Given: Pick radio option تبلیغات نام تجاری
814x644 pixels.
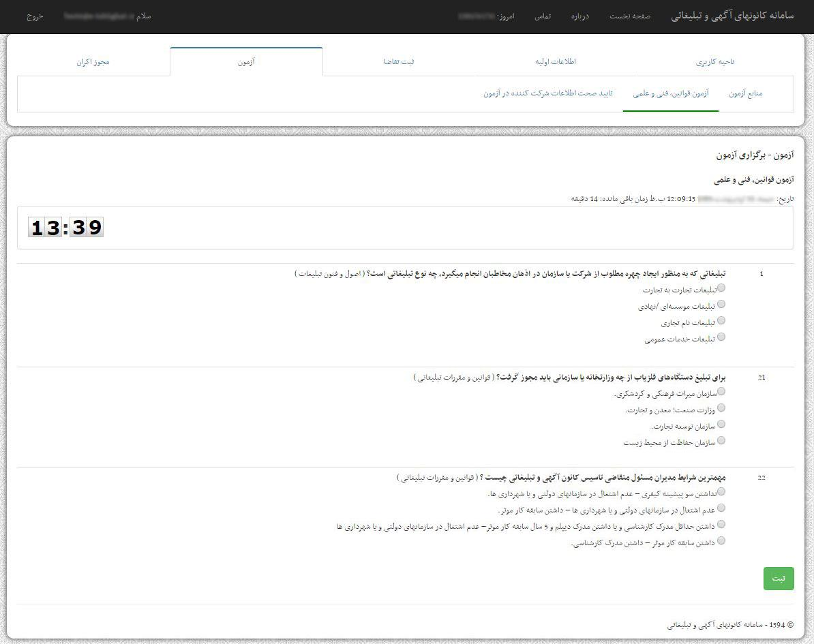Looking at the screenshot, I should click(721, 321).
